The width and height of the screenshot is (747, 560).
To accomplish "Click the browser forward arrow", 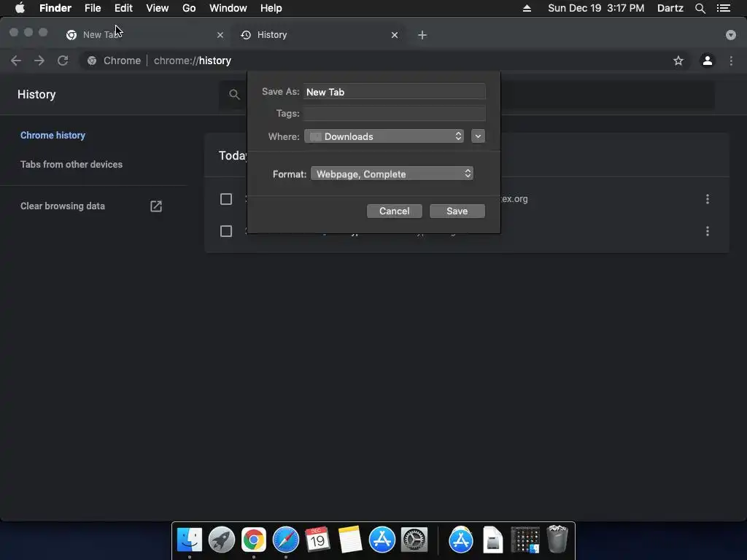I will [39, 61].
